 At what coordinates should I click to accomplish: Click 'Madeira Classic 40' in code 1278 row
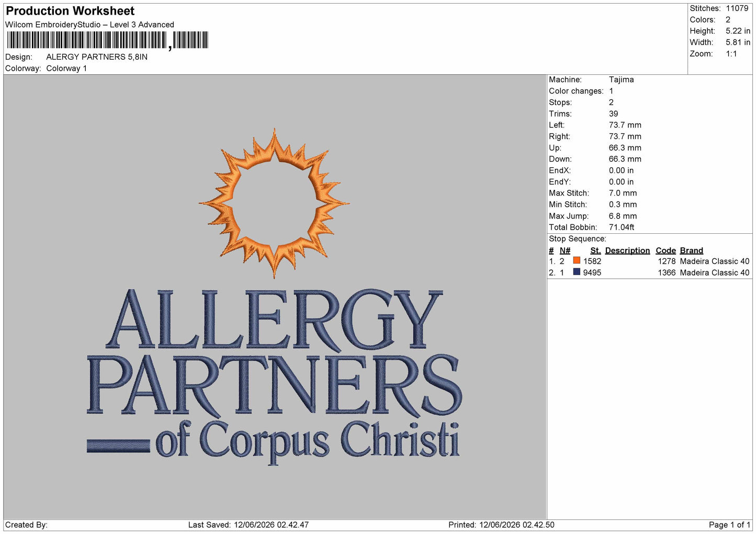[715, 262]
